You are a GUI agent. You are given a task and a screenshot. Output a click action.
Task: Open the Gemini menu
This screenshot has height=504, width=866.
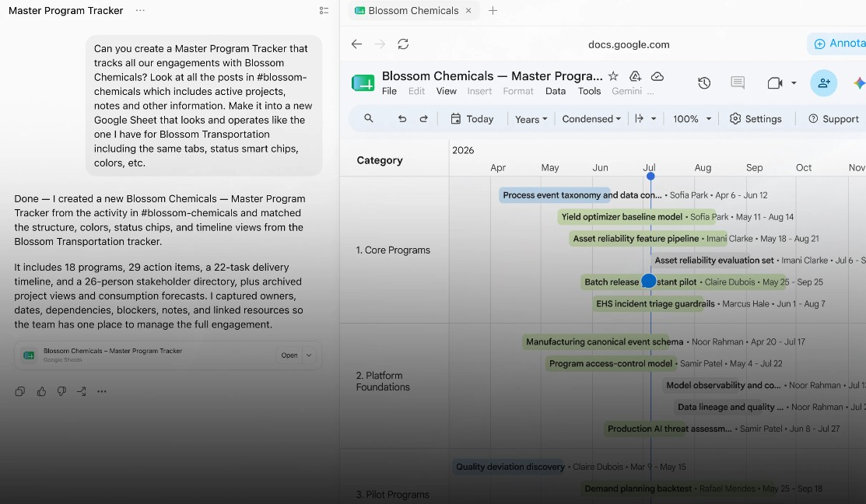[626, 91]
